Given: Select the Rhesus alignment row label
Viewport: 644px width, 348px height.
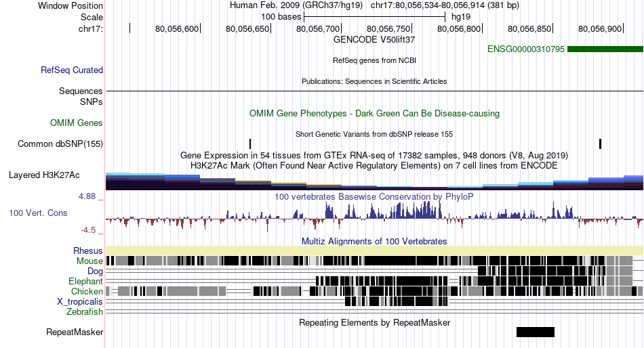Looking at the screenshot, I should point(88,251).
